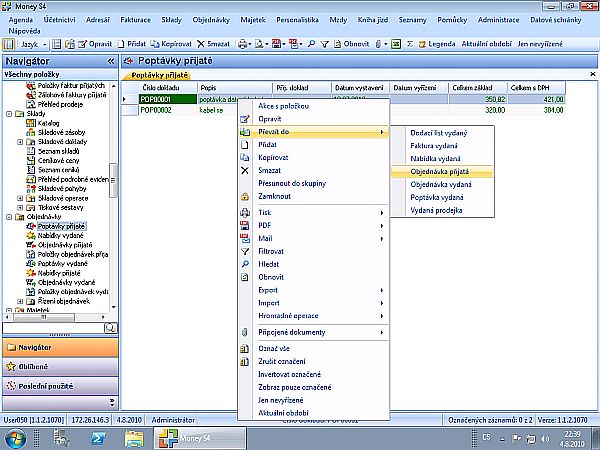Click the Přidat toolbar button
Image resolution: width=600 pixels, height=450 pixels.
[132, 44]
